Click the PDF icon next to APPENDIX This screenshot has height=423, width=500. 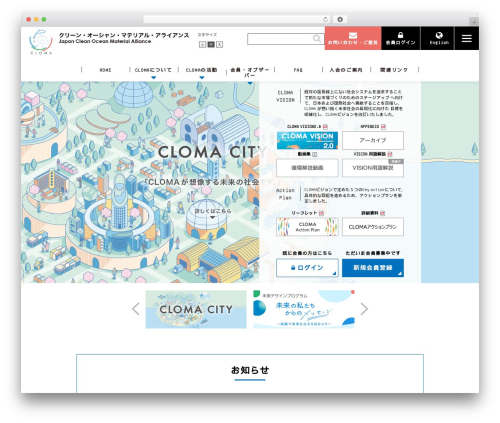[x=383, y=127]
